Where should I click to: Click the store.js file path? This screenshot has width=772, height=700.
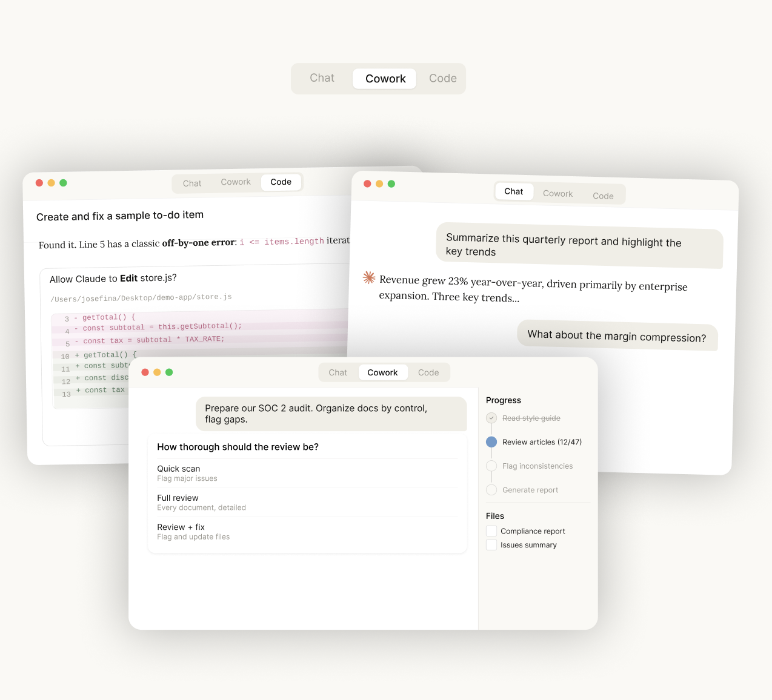click(x=141, y=298)
